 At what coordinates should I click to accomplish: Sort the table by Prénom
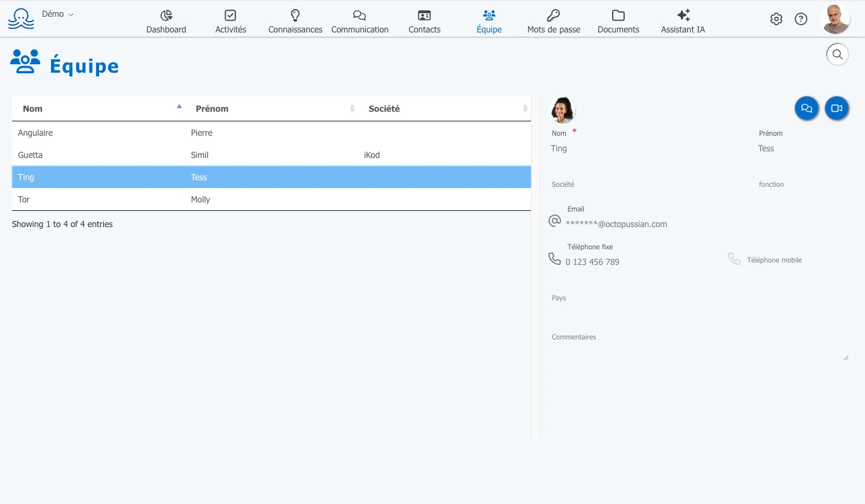click(272, 109)
